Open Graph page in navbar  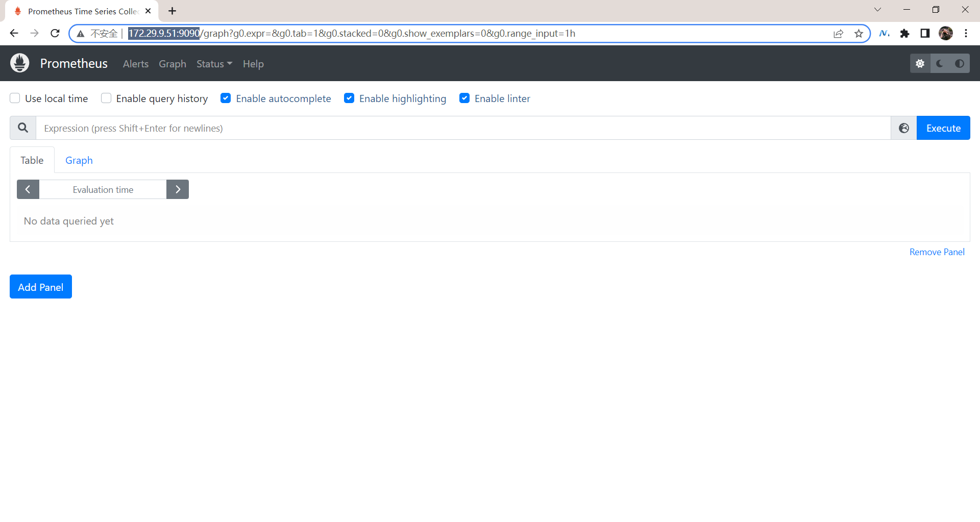173,64
